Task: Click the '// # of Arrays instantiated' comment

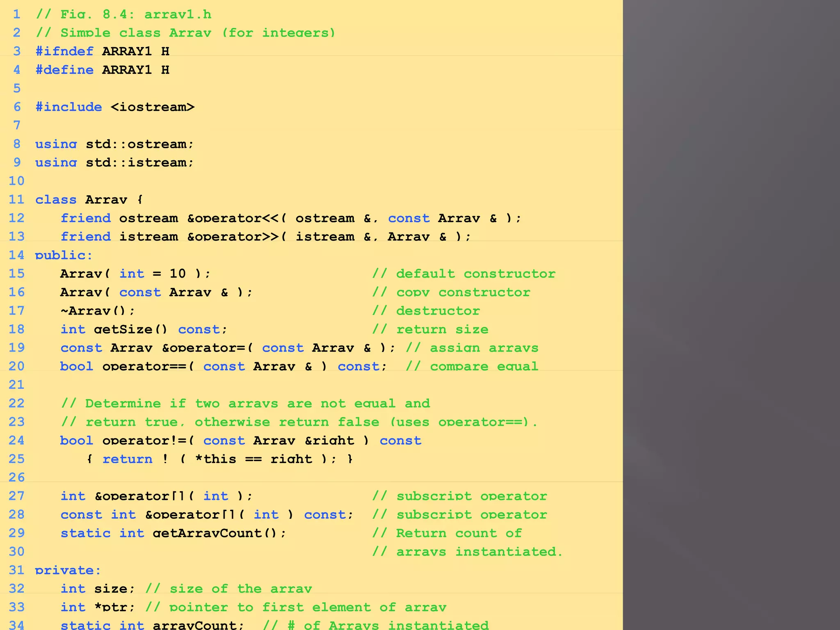Action: click(x=376, y=625)
